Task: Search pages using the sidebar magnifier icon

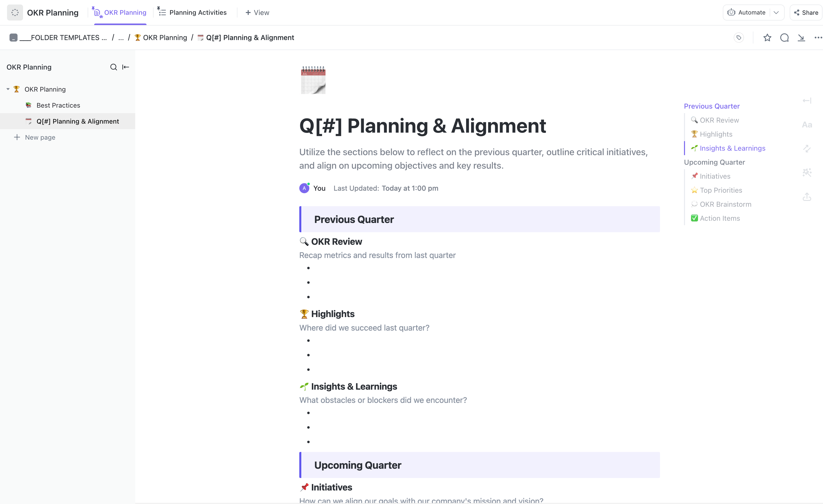Action: coord(113,67)
